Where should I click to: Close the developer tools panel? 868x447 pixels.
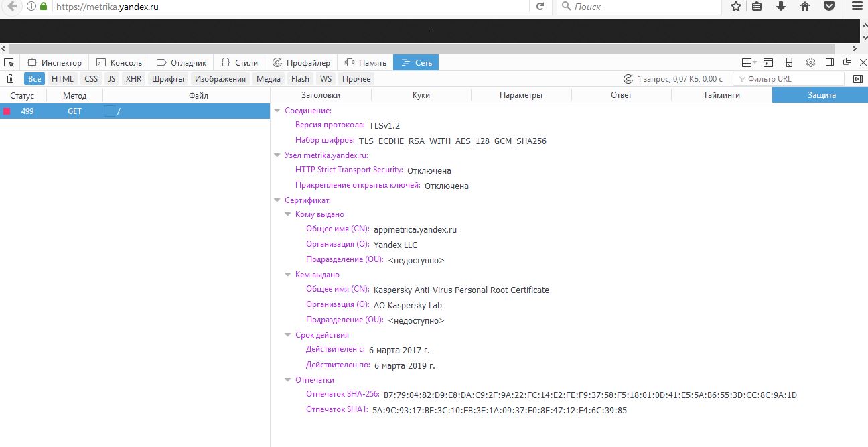(862, 62)
